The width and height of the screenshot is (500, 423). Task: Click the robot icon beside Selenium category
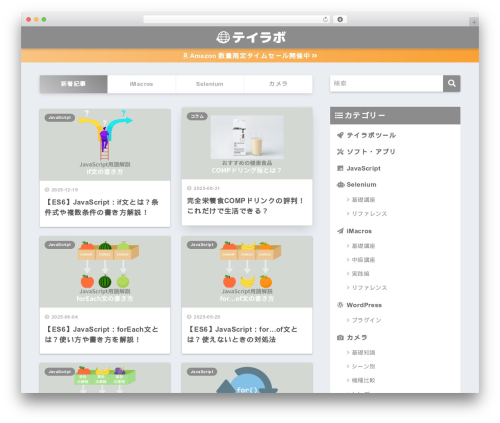tap(340, 185)
